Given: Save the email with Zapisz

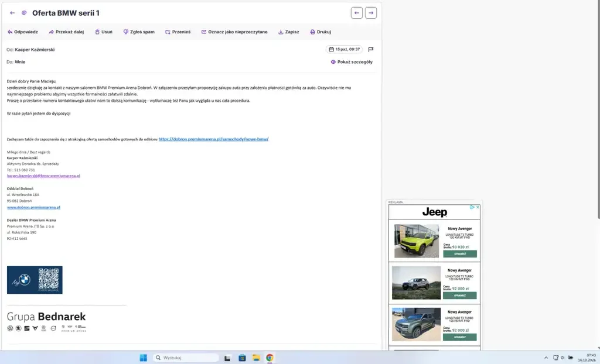Looking at the screenshot, I should click(288, 32).
